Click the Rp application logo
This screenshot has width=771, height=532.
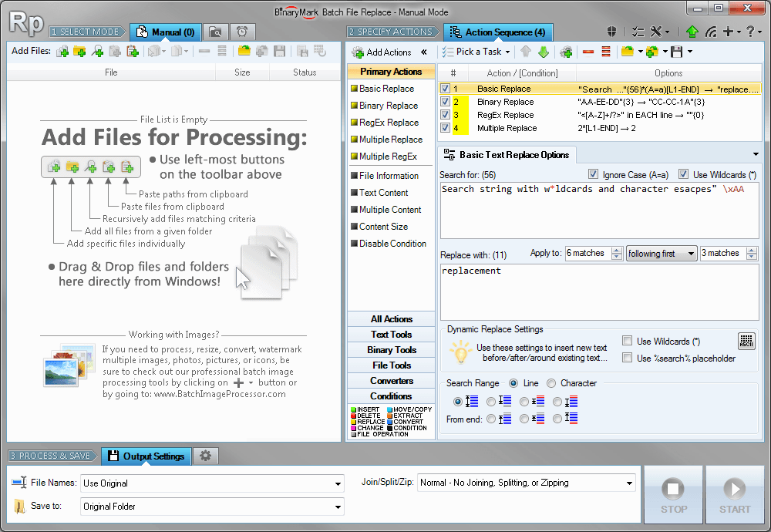point(26,23)
